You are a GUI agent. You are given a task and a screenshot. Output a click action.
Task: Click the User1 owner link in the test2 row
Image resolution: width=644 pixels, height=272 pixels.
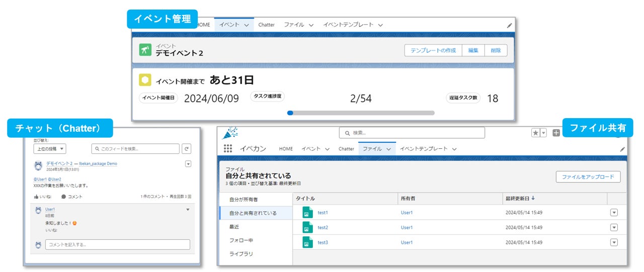407,228
